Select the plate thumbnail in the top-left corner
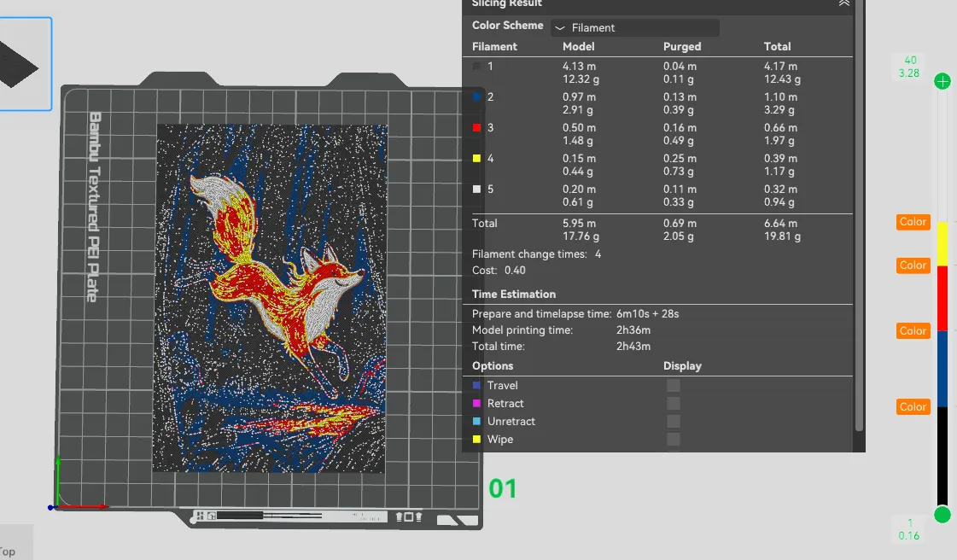Image resolution: width=957 pixels, height=560 pixels. [25, 64]
